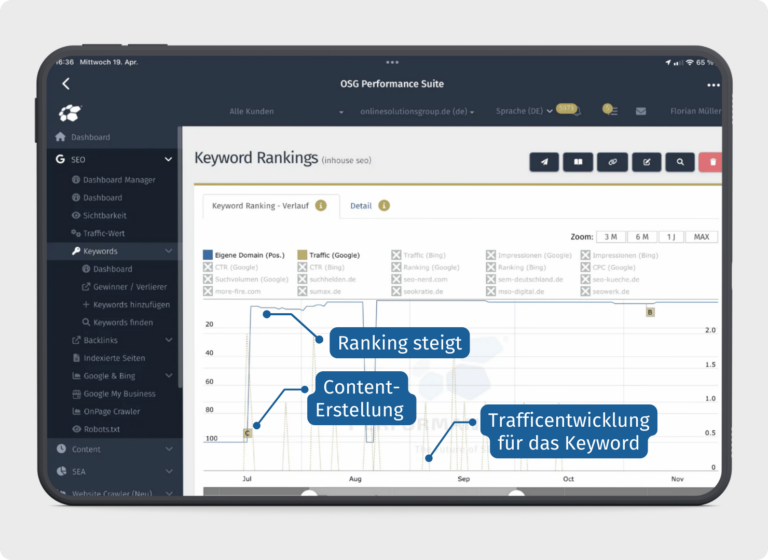Click the info icon beside Detail tab
This screenshot has height=560, width=768.
384,206
